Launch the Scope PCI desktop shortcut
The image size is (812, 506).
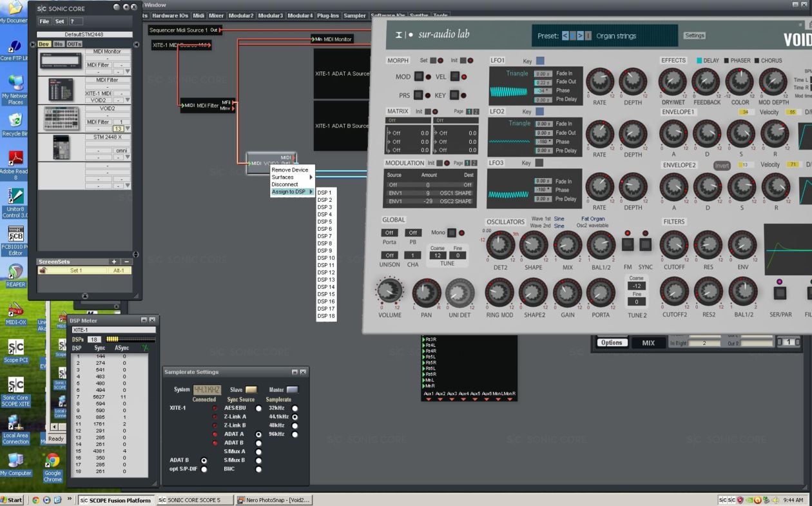tap(15, 351)
